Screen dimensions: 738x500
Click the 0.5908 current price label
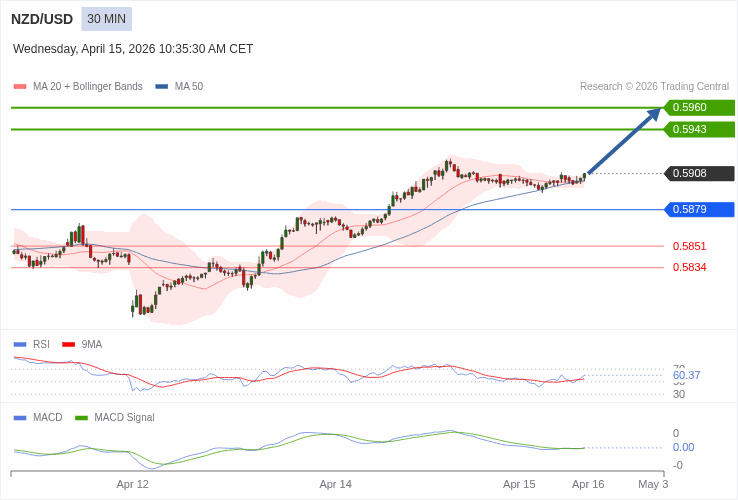point(697,173)
